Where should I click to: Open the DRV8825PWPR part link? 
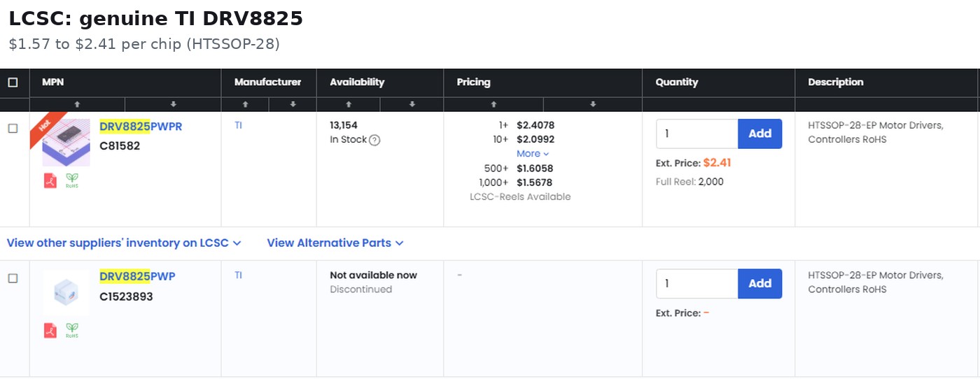pos(141,127)
